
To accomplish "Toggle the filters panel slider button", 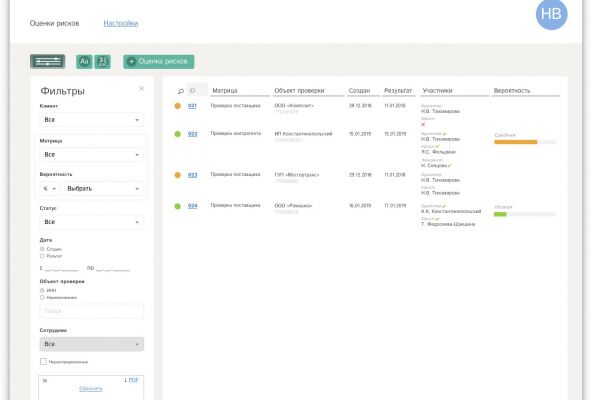I will (x=47, y=61).
